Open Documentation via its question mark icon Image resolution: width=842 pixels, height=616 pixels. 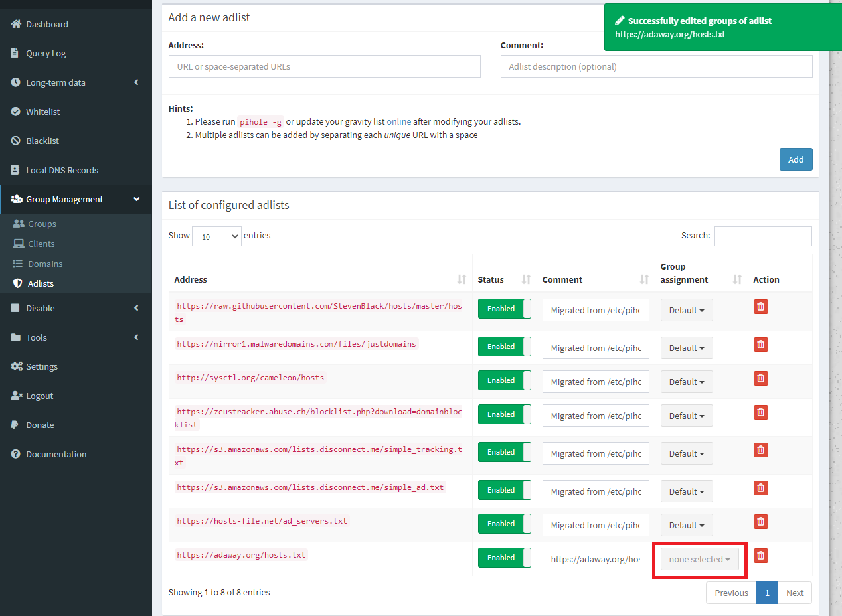15,454
